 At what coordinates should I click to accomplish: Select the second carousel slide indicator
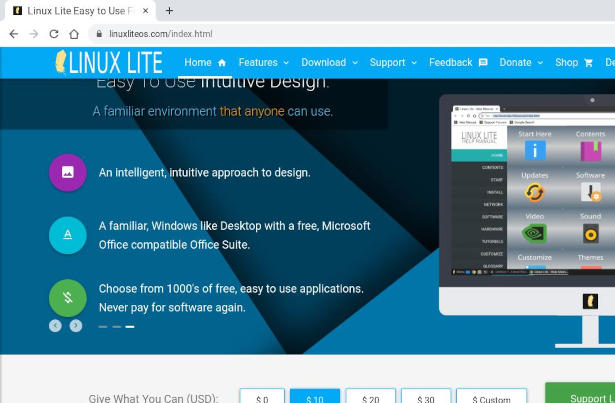tap(116, 326)
